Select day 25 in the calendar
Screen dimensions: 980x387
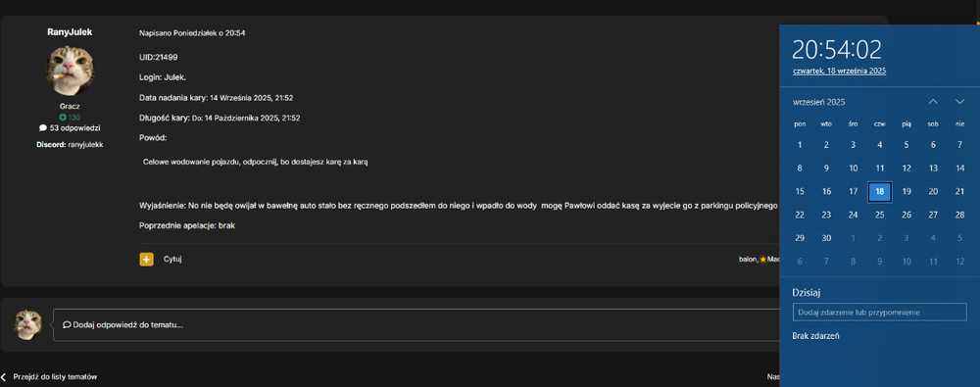[x=879, y=216]
